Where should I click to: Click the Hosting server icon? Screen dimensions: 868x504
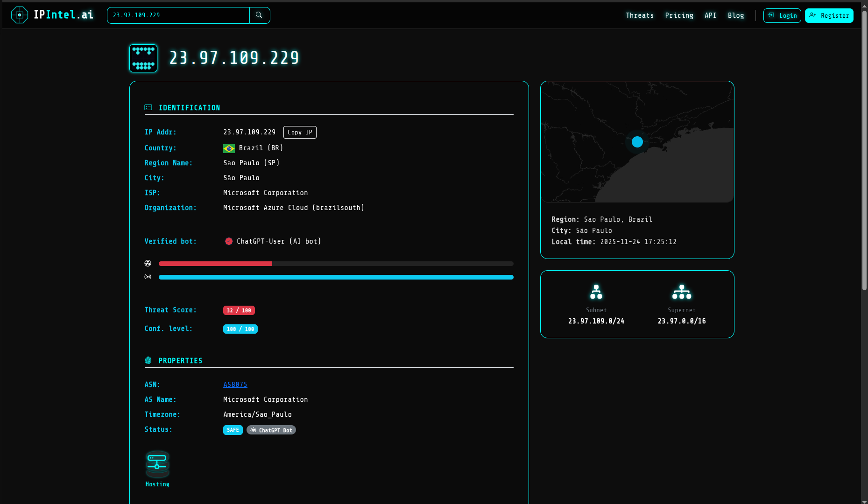tap(157, 463)
